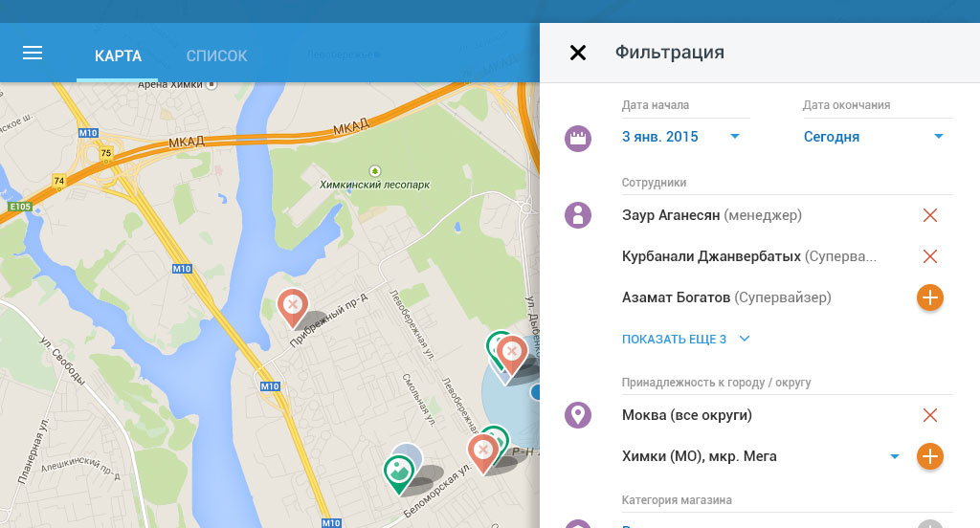Add the Химки (МО) city filter

(x=930, y=456)
